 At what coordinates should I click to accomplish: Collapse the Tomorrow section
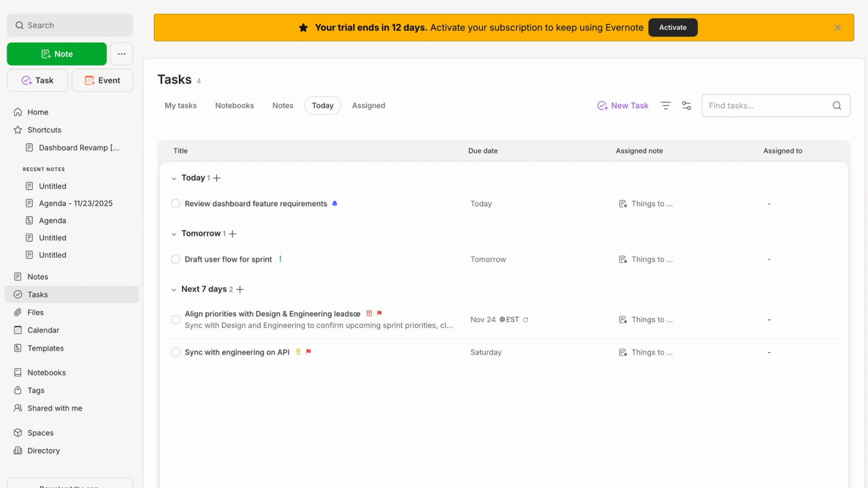(x=174, y=233)
